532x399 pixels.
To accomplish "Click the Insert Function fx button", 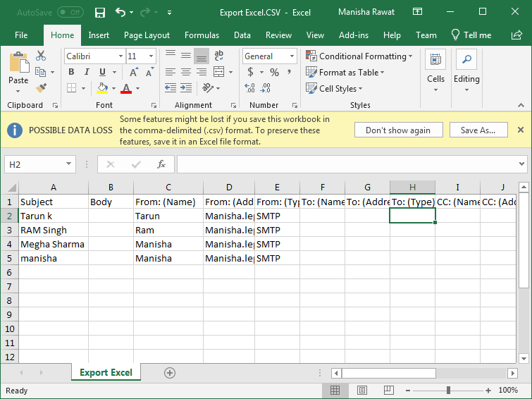I will point(161,164).
